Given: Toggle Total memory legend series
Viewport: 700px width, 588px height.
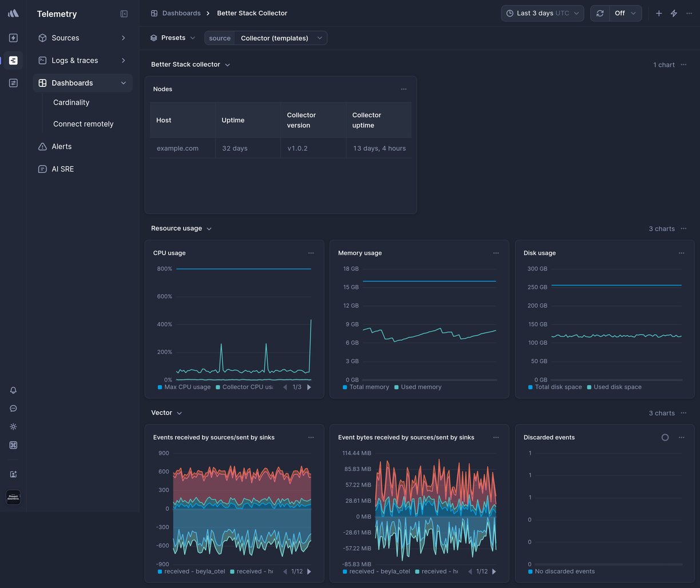Looking at the screenshot, I should [366, 387].
